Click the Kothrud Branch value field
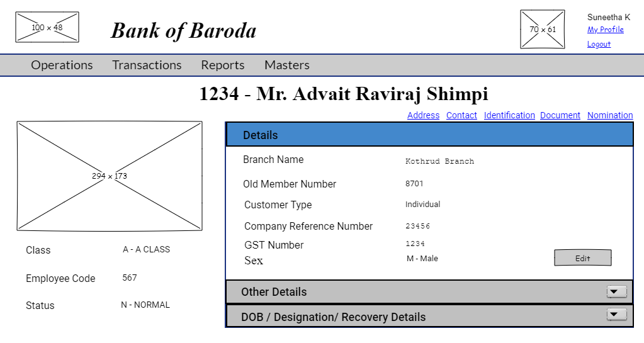Image resolution: width=644 pixels, height=343 pixels. [x=439, y=161]
